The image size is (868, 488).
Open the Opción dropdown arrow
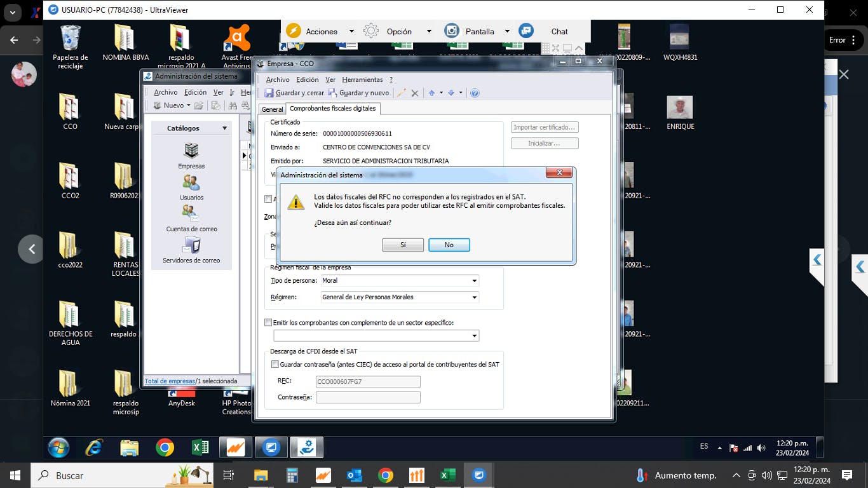429,31
